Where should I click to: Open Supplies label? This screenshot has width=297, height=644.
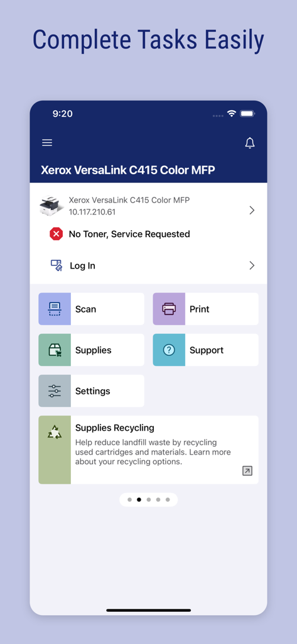tap(93, 350)
